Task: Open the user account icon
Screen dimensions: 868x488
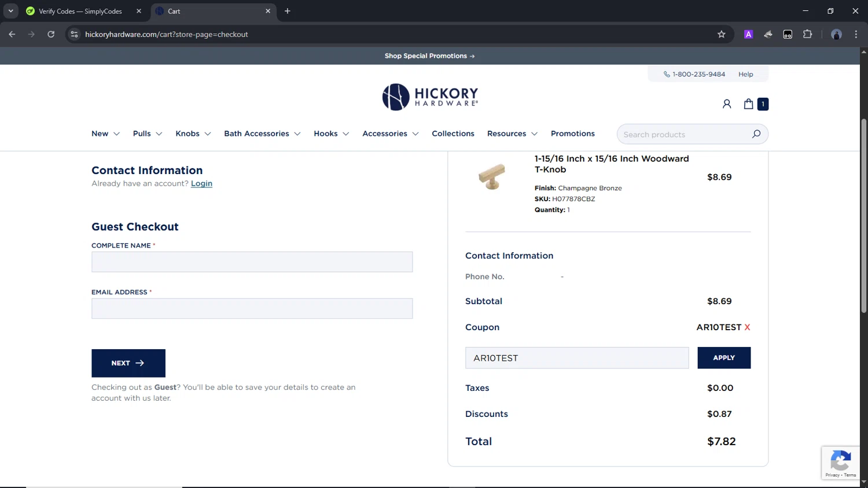Action: coord(727,104)
